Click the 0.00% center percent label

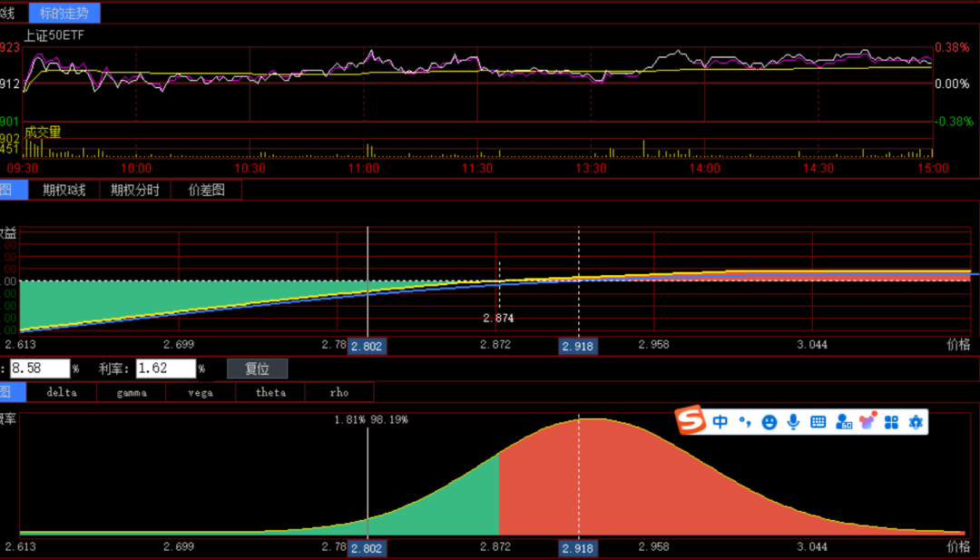[952, 84]
